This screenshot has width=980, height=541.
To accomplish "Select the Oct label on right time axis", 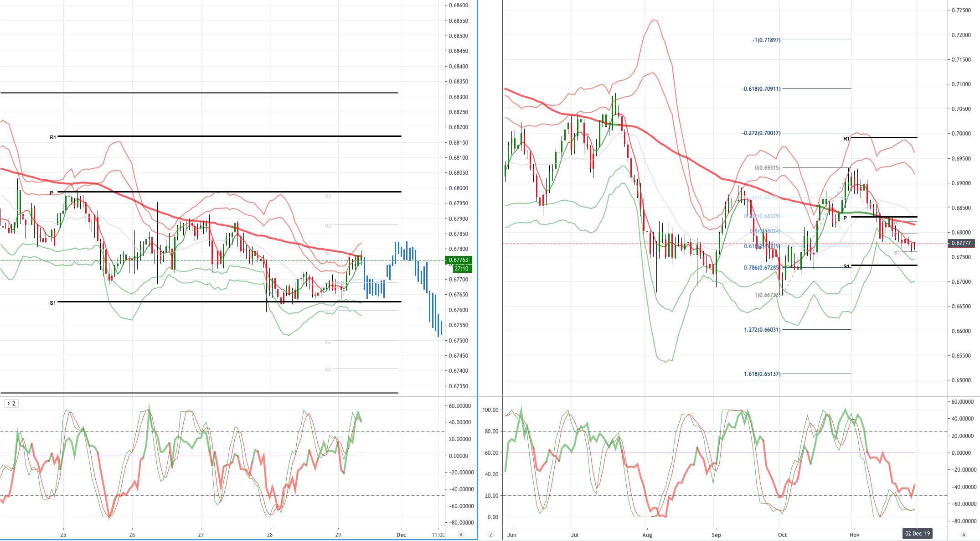I will (x=782, y=535).
